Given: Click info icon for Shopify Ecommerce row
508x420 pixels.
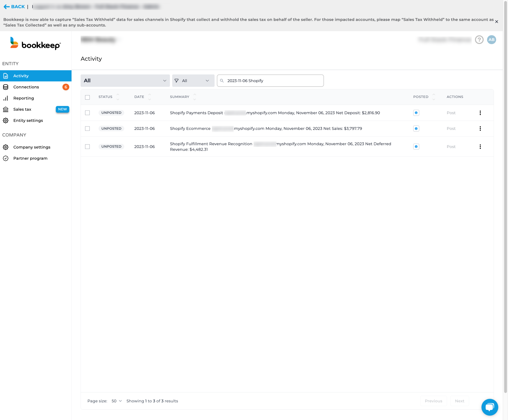Looking at the screenshot, I should [x=416, y=128].
